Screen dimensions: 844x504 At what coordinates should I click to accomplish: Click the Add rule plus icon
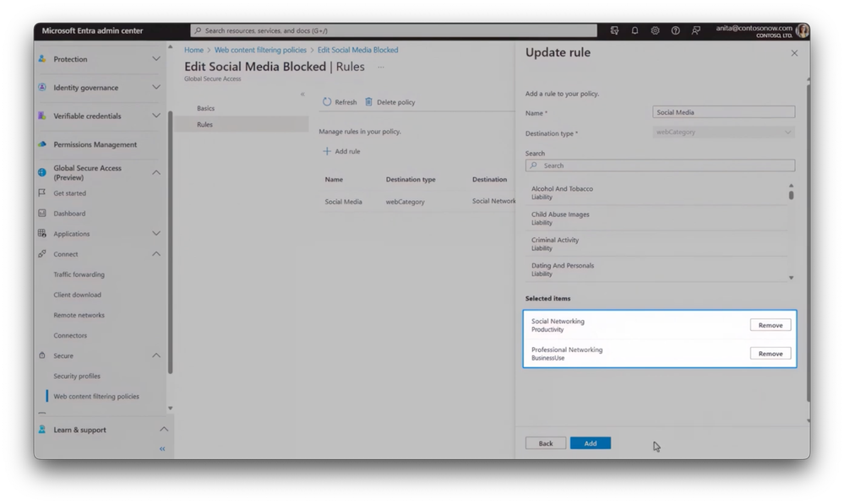[327, 151]
